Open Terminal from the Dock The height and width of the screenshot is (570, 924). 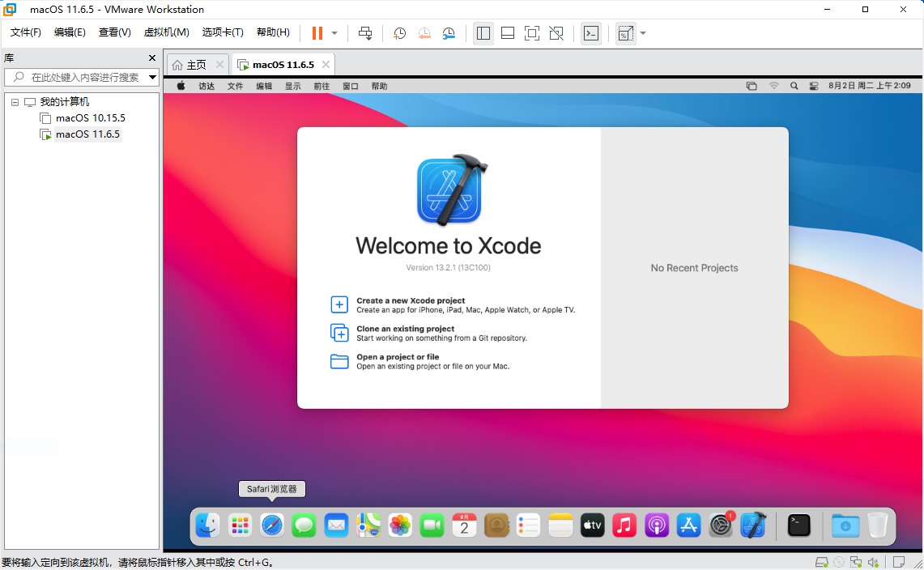[798, 525]
